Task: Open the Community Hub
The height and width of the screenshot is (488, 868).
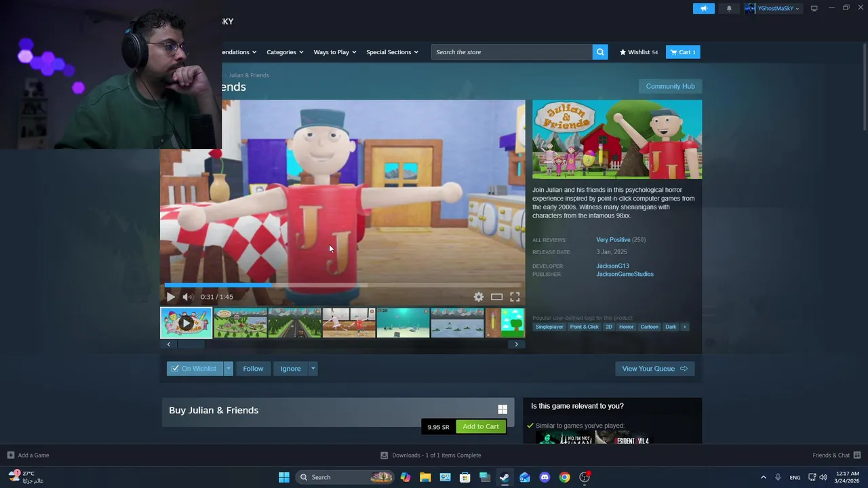Action: click(x=670, y=86)
